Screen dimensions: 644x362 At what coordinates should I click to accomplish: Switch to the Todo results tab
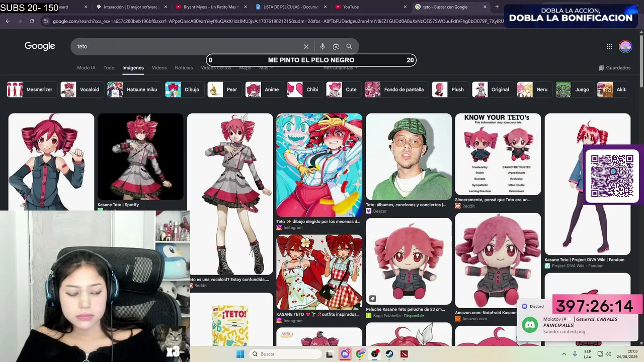pyautogui.click(x=109, y=68)
